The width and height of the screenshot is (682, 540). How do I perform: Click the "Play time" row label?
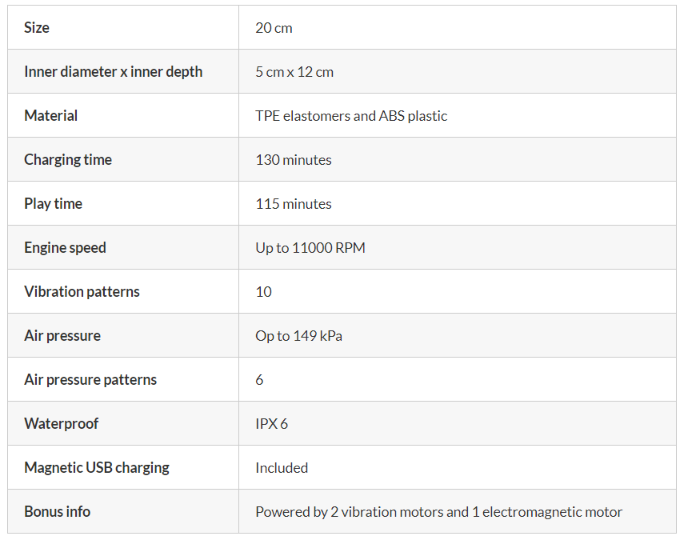point(53,204)
